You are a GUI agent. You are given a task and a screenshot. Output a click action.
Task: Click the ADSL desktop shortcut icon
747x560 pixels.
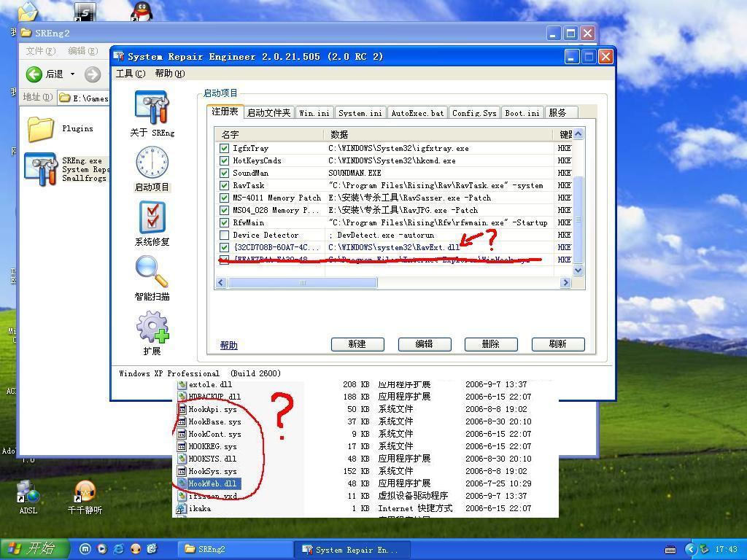coord(28,492)
